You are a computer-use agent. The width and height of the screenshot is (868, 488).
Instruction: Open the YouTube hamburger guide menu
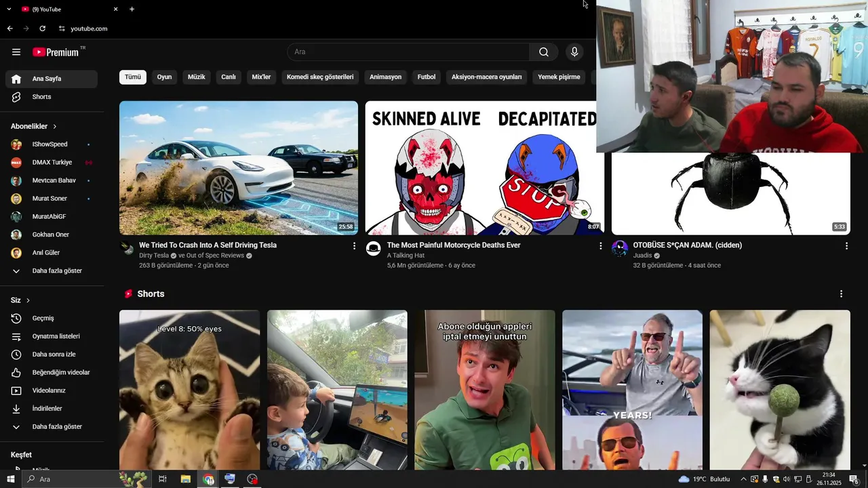[16, 52]
